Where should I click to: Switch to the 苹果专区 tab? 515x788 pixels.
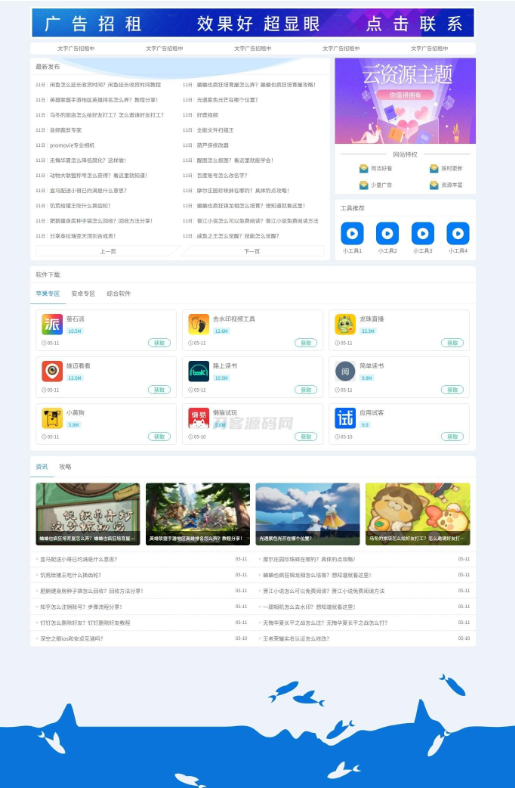tap(48, 293)
